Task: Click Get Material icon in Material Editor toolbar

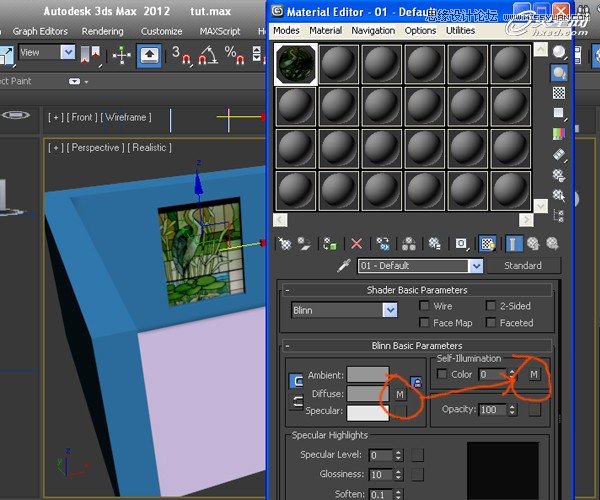Action: [284, 243]
